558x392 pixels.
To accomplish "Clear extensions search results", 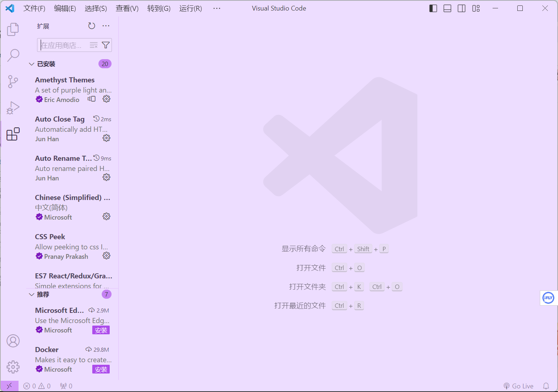I will 94,45.
